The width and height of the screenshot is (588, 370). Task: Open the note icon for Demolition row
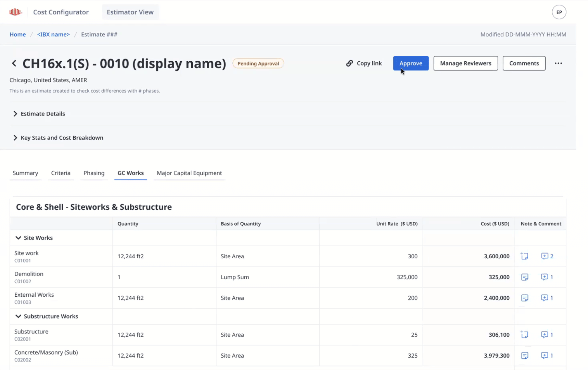tap(524, 277)
